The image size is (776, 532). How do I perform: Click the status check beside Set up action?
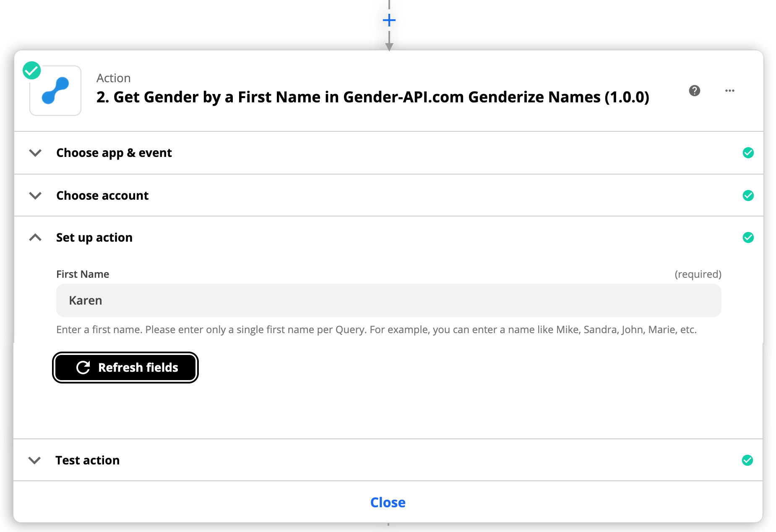748,237
